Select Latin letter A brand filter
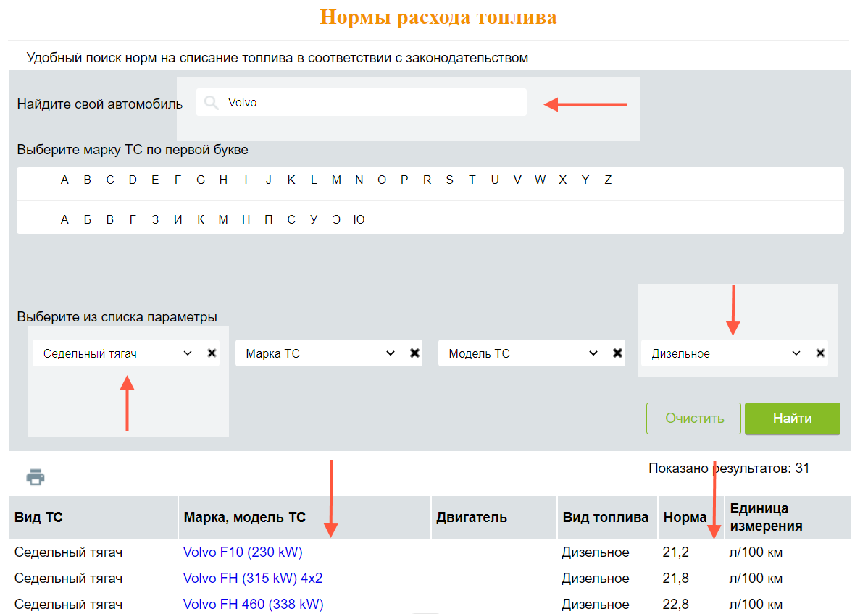The width and height of the screenshot is (868, 614). pos(64,180)
